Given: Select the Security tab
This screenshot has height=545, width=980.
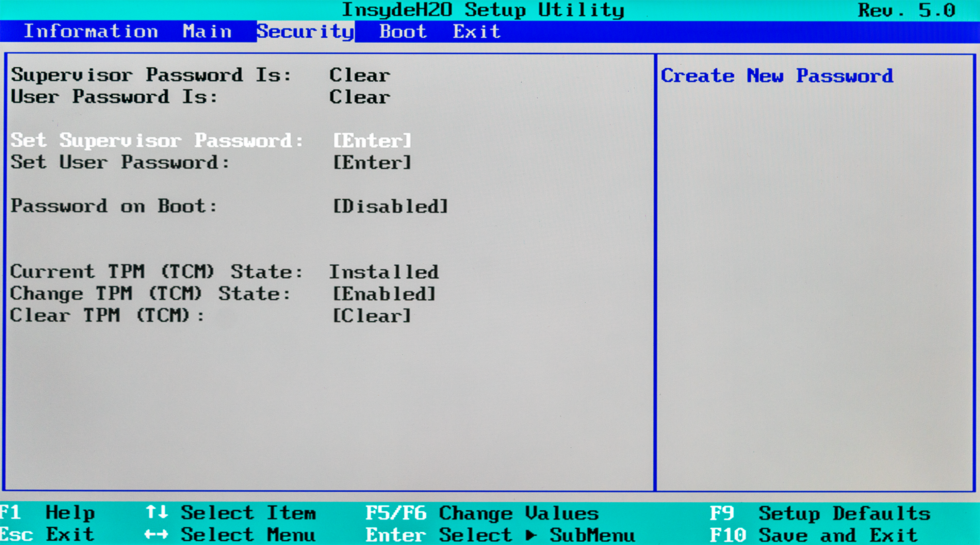Looking at the screenshot, I should (305, 31).
